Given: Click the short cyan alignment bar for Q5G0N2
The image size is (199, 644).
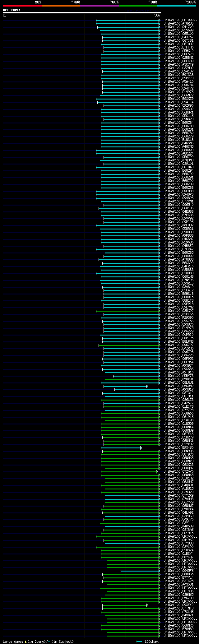Looking at the screenshot, I should [126, 386].
